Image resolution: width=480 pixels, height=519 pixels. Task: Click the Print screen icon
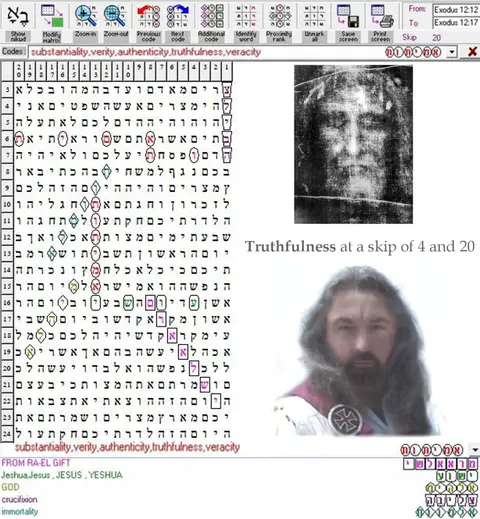(381, 16)
